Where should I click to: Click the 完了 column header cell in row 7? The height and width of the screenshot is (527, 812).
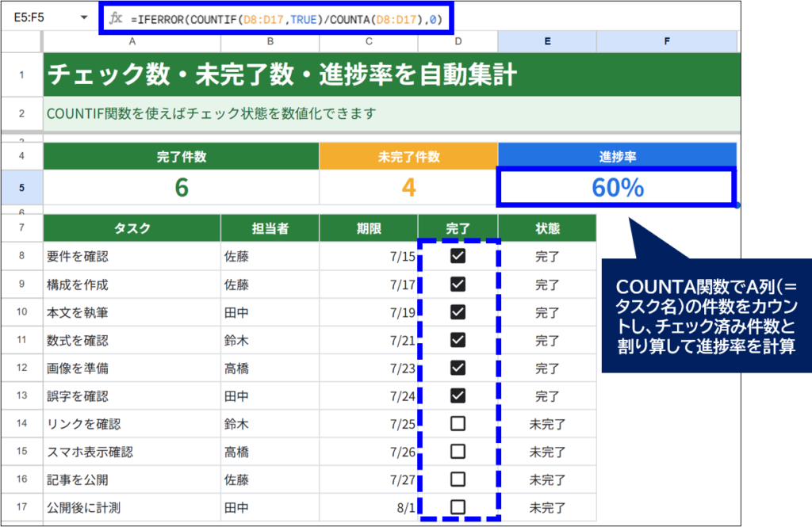[458, 228]
